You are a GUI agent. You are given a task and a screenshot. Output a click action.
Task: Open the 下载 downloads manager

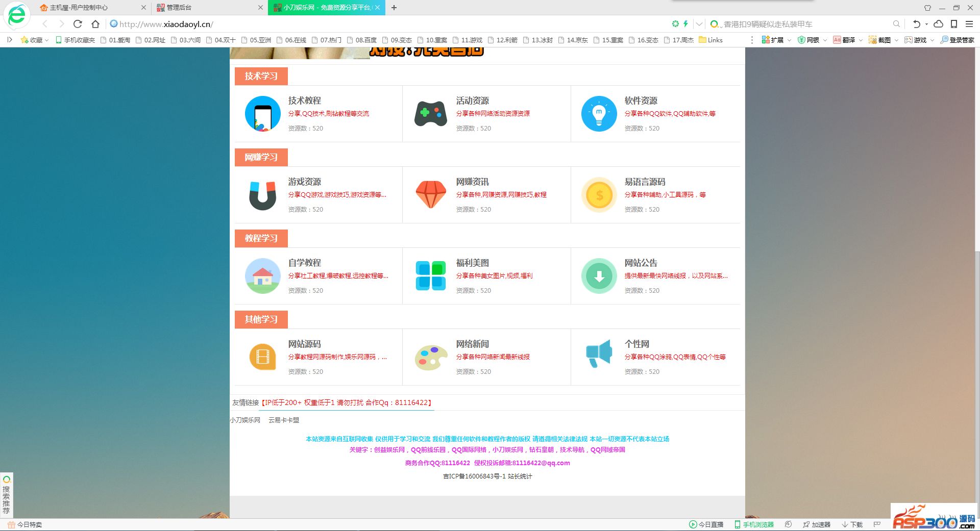click(852, 524)
